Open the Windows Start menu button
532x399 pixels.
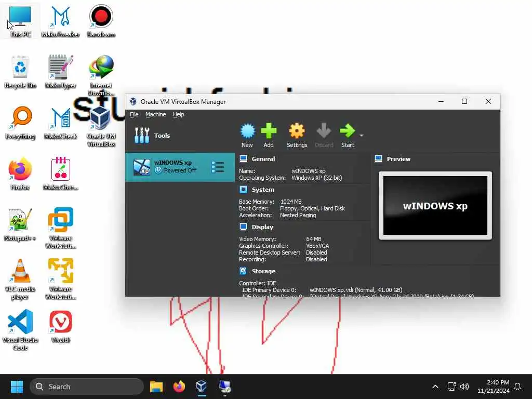(x=17, y=387)
